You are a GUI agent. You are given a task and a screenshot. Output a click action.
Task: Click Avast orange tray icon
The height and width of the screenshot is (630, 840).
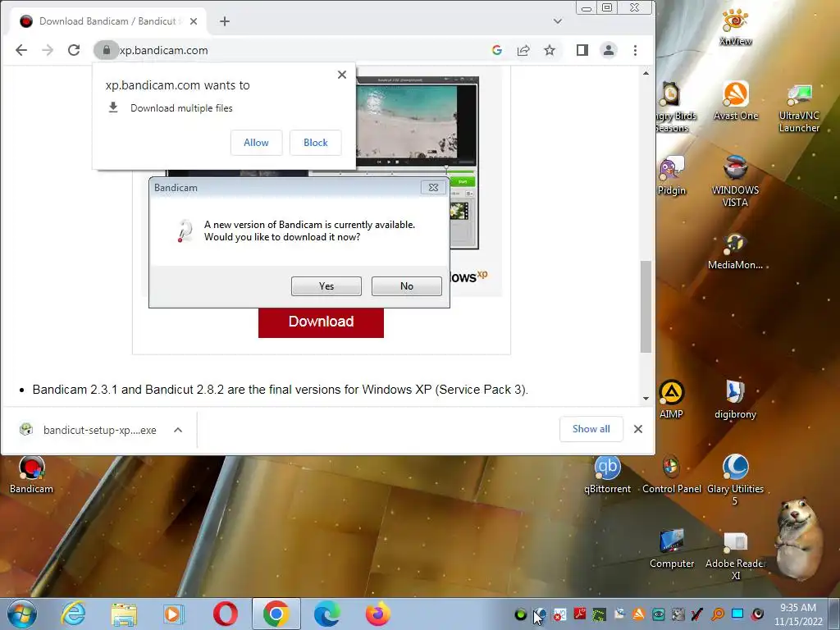tap(638, 614)
